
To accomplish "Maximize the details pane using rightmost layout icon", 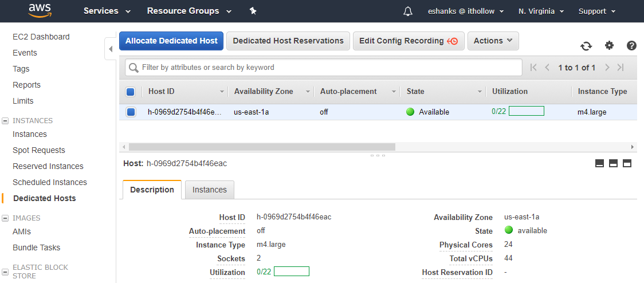I will pyautogui.click(x=627, y=163).
